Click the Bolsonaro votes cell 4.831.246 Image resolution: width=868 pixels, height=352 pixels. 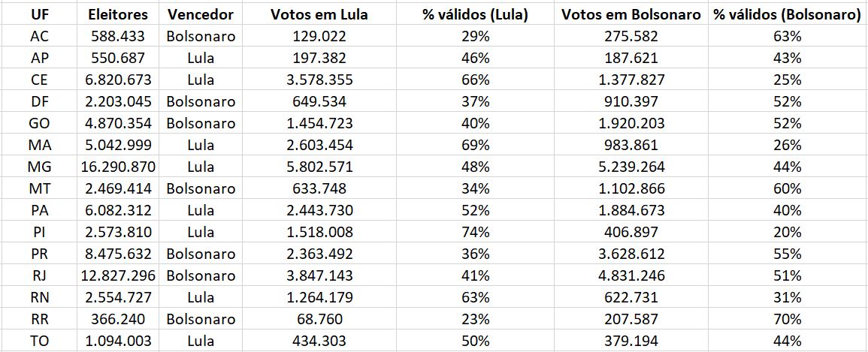(631, 275)
